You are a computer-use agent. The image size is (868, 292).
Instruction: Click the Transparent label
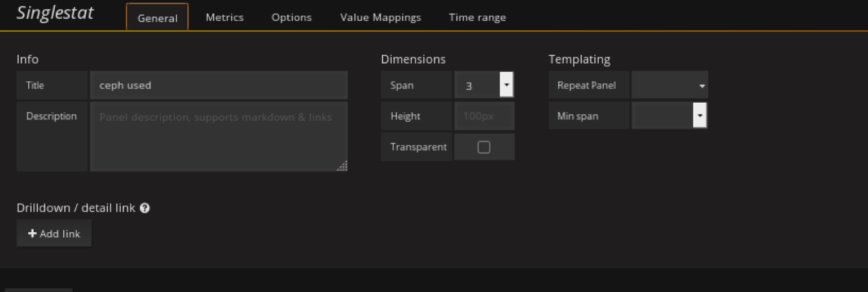pyautogui.click(x=418, y=147)
